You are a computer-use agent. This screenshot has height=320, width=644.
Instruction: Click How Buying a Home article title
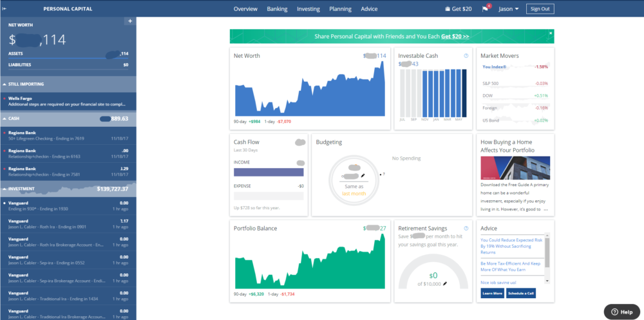[x=507, y=146]
